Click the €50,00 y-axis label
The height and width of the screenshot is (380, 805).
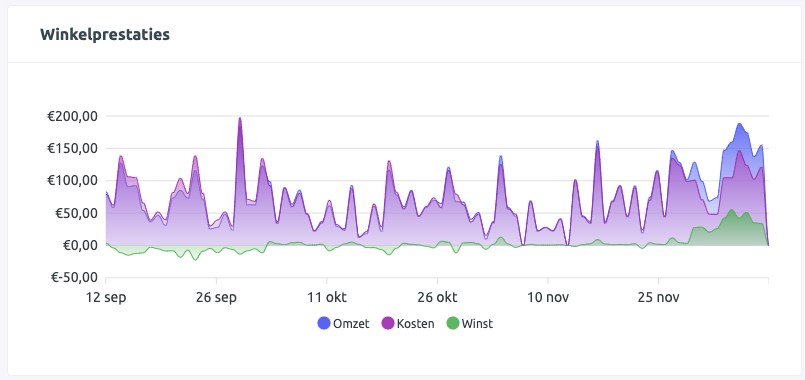point(75,213)
